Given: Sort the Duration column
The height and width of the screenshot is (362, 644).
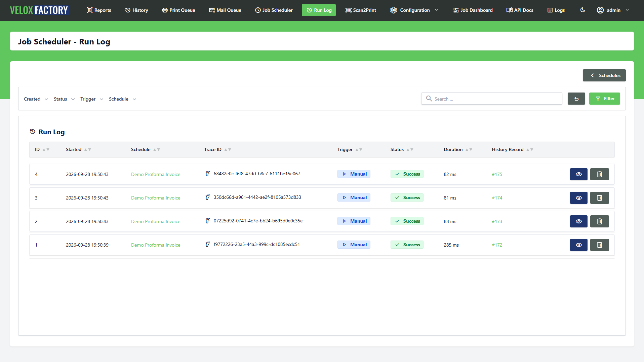Looking at the screenshot, I should [x=469, y=150].
